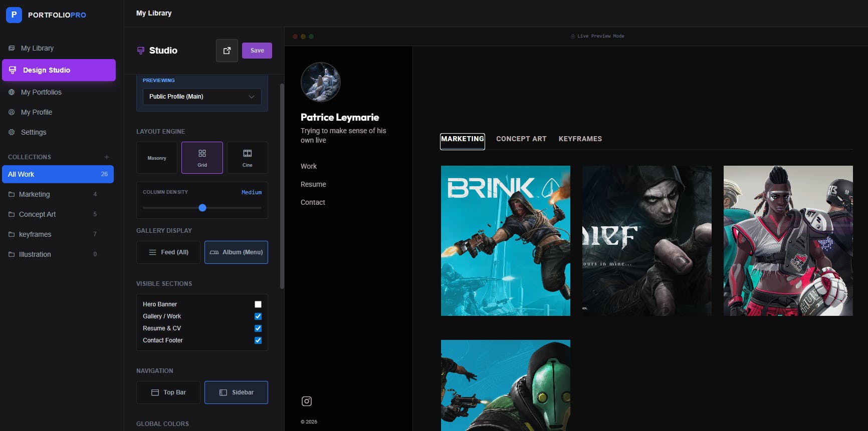Click the Contact link in preview sidebar
Screen dimensions: 868x431
coord(313,202)
